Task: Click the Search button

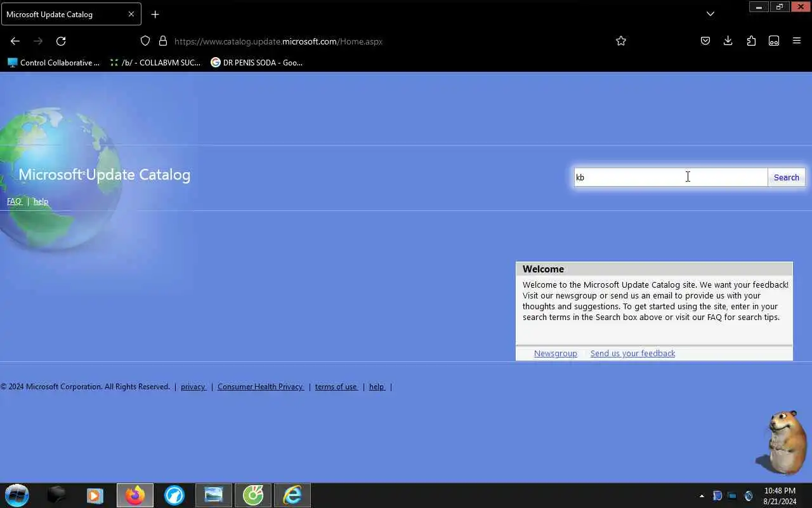Action: [x=786, y=177]
